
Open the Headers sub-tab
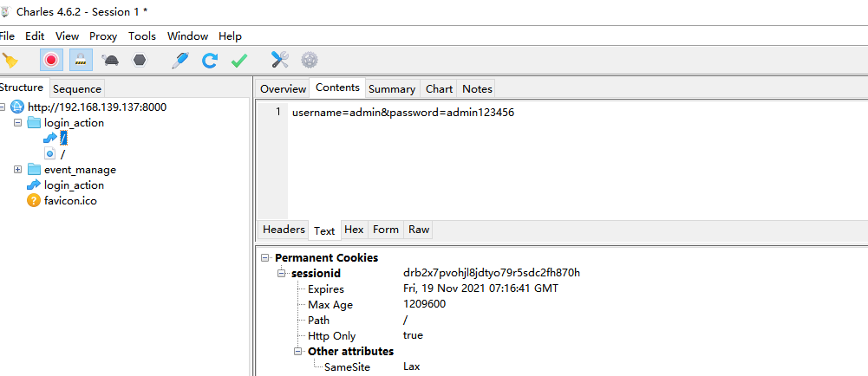tap(284, 230)
